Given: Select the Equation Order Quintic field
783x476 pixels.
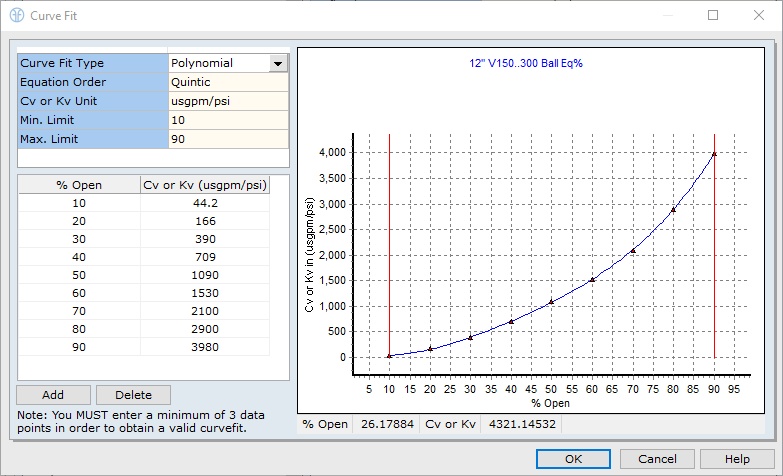Looking at the screenshot, I should pos(228,82).
